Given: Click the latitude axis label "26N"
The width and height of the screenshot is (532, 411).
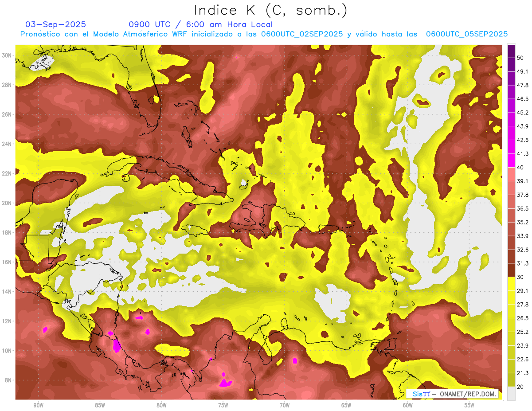Looking at the screenshot, I should (x=7, y=114).
